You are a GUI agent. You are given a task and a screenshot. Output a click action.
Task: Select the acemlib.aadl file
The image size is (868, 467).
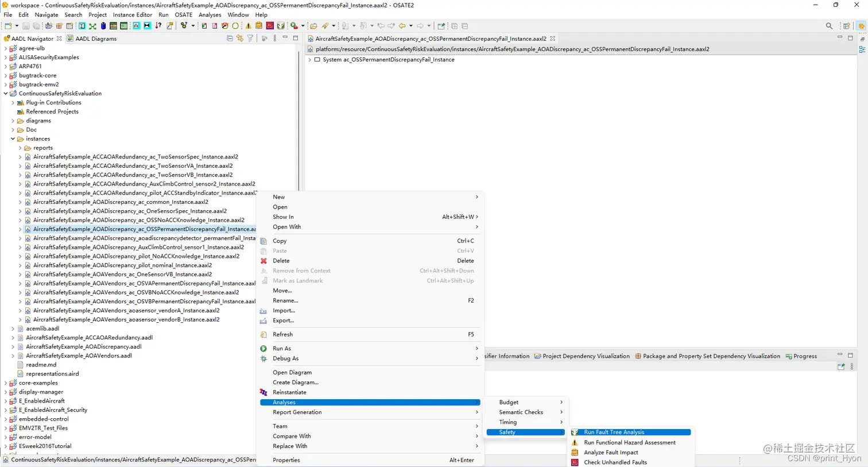(x=42, y=329)
